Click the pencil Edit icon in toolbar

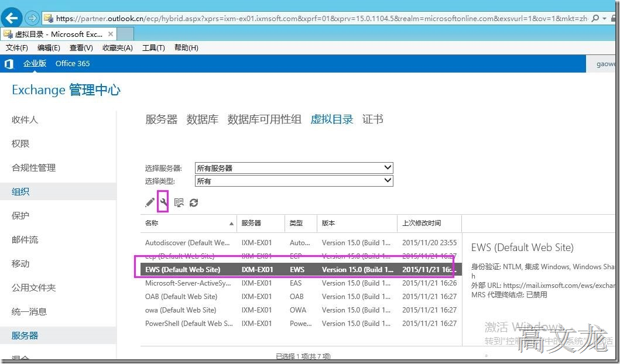click(150, 202)
